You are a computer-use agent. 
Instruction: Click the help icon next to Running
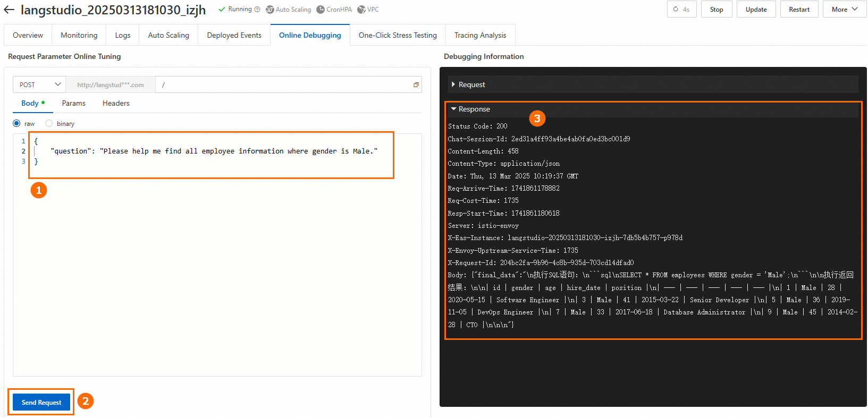tap(257, 10)
